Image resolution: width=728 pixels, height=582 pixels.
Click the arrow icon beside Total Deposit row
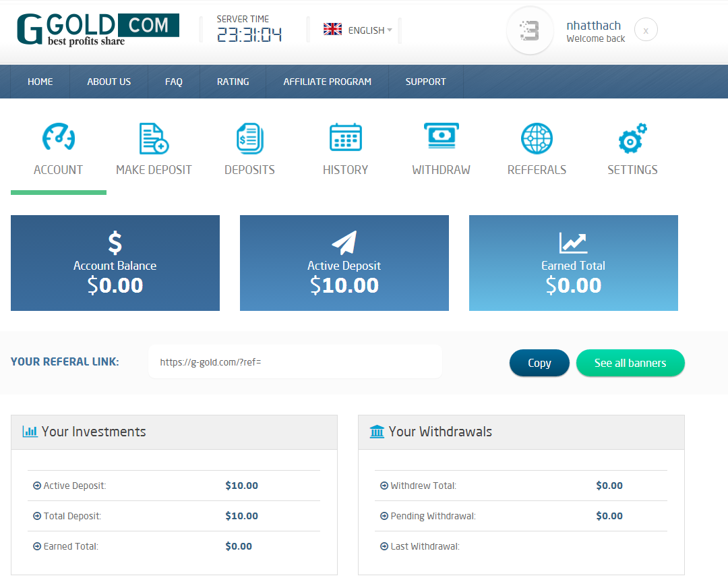coord(37,516)
